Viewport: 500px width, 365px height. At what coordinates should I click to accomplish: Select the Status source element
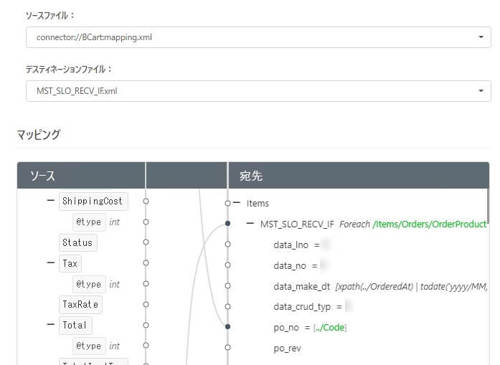point(78,243)
